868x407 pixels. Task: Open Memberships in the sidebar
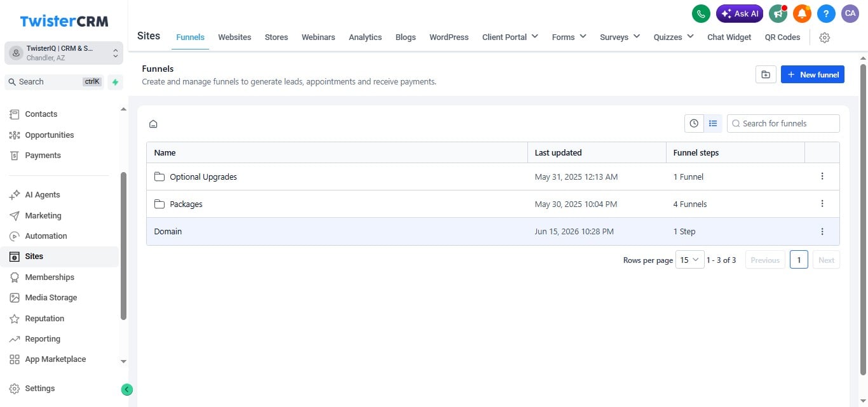coord(50,277)
